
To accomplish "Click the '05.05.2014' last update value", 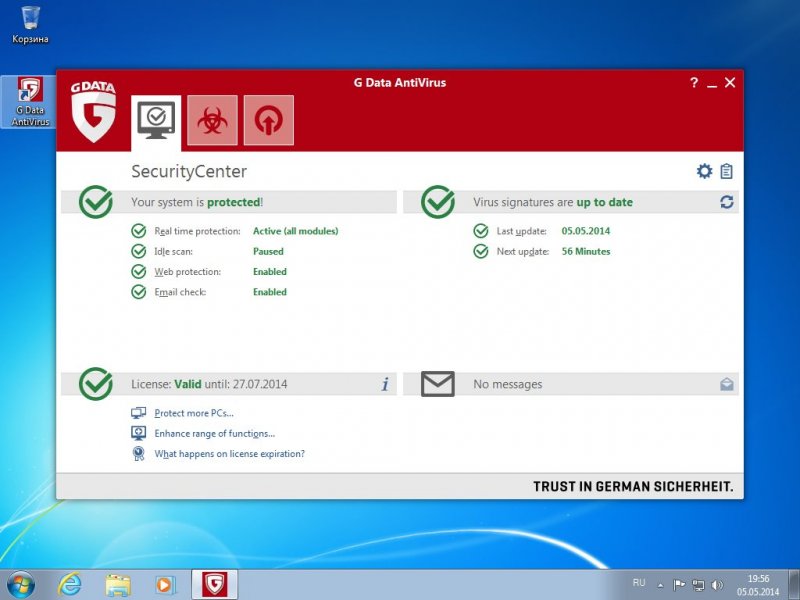I will (x=586, y=231).
